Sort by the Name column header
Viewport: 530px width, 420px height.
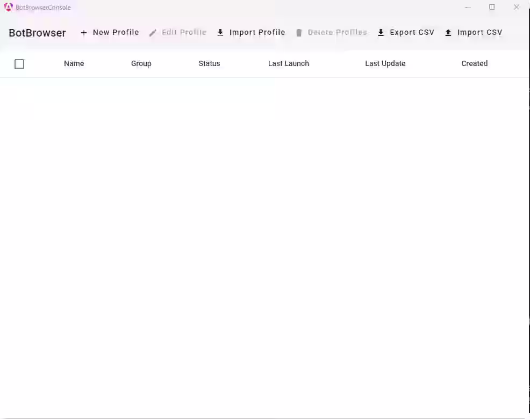tap(74, 63)
